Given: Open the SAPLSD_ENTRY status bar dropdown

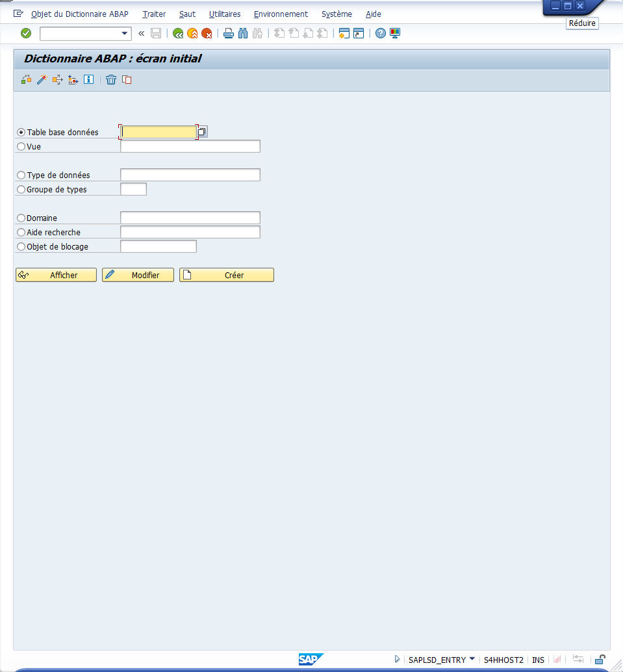Looking at the screenshot, I should pos(472,659).
